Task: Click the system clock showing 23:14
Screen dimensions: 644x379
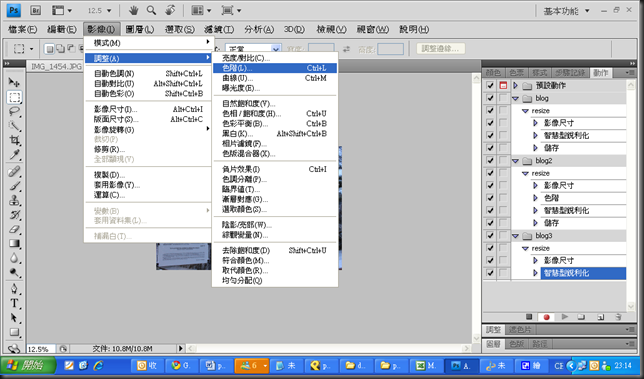Action: tap(623, 365)
